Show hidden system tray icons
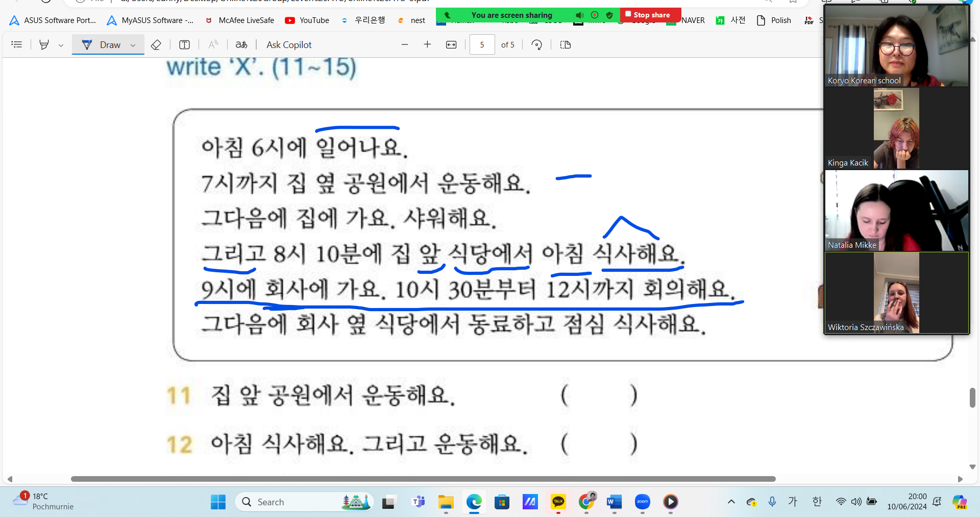Viewport: 980px width, 517px height. pos(731,502)
